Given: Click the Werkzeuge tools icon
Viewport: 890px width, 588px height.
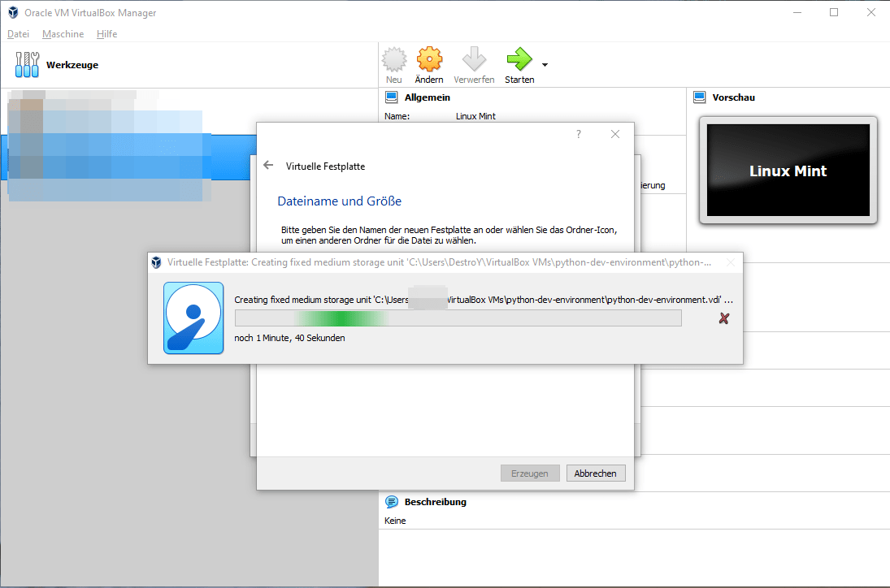Looking at the screenshot, I should 27,64.
